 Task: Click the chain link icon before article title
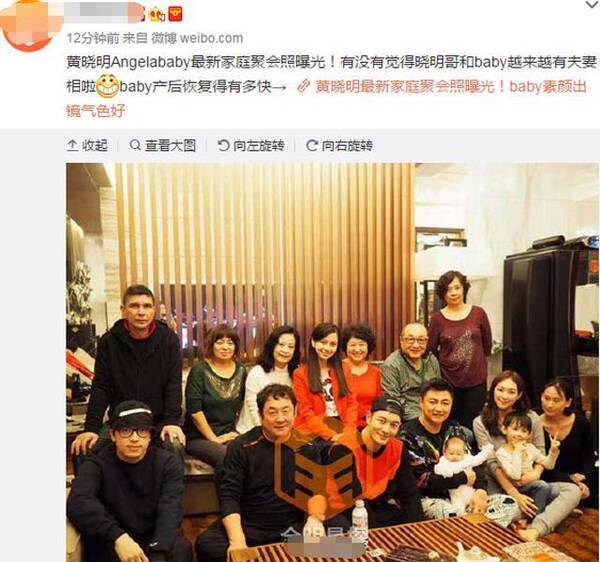303,86
